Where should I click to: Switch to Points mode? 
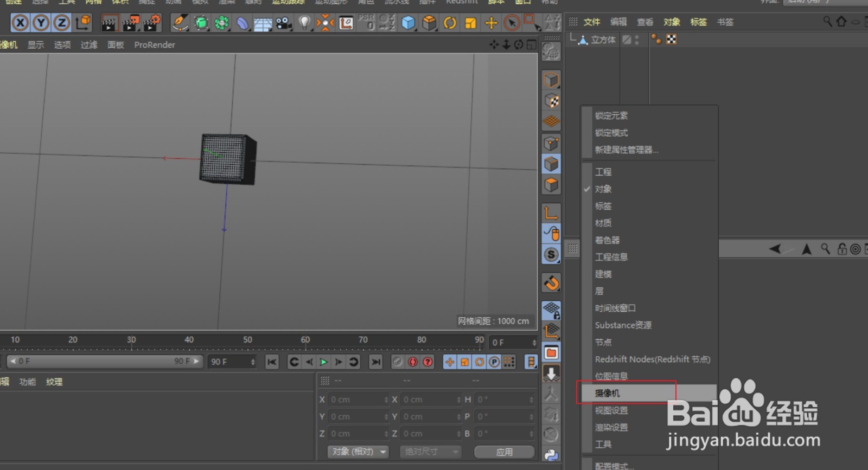pyautogui.click(x=551, y=143)
